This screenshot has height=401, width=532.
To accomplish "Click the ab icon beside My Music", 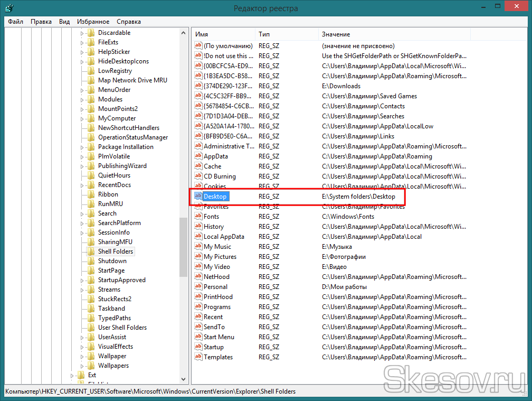I will (198, 247).
